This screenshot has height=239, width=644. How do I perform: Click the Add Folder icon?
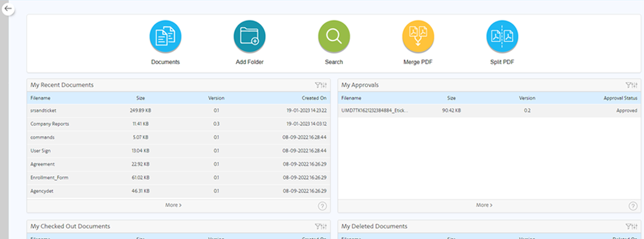[x=250, y=36]
